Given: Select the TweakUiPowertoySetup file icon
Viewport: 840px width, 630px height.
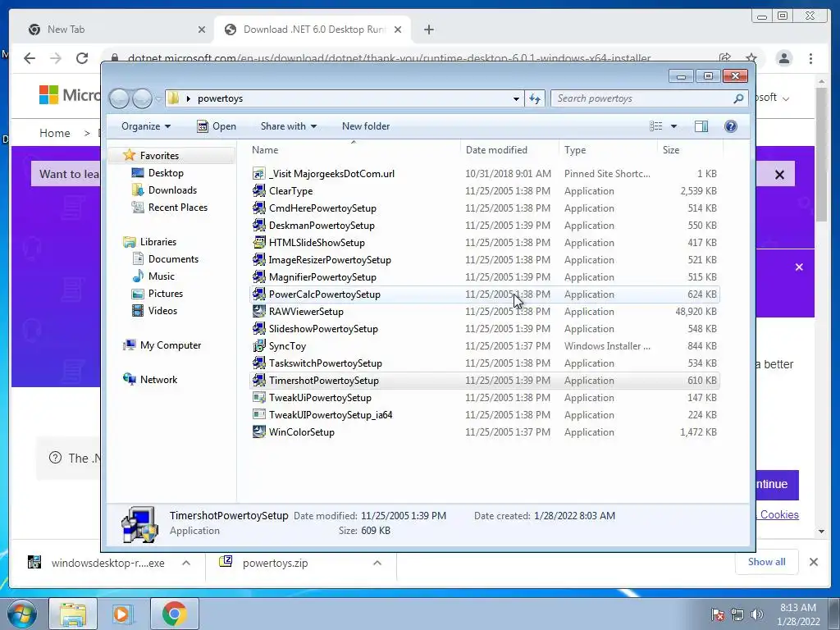Looking at the screenshot, I should point(258,398).
